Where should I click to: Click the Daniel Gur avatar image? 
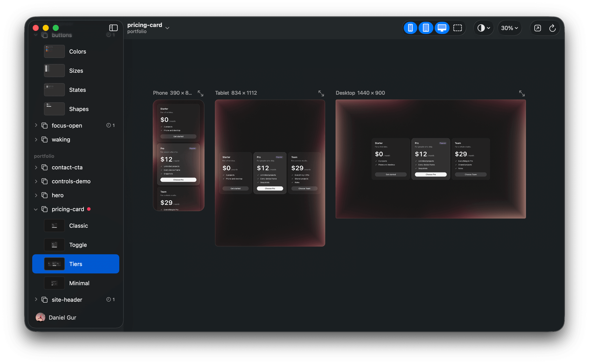pos(40,318)
